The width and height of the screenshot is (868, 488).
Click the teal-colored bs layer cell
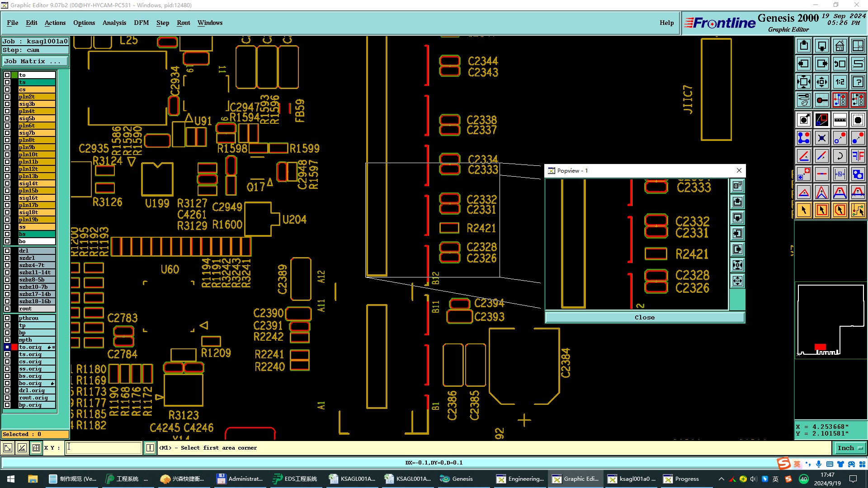pyautogui.click(x=37, y=234)
